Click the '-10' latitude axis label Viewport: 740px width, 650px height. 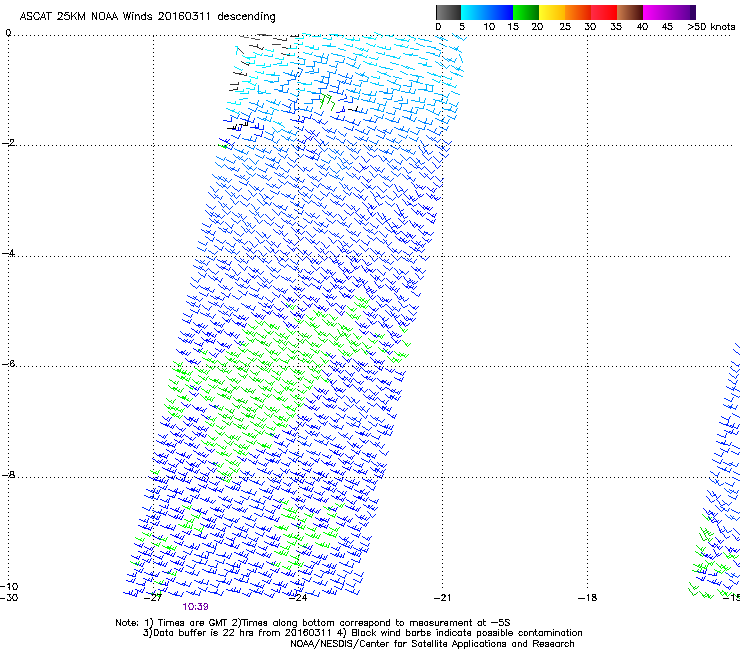coord(9,586)
